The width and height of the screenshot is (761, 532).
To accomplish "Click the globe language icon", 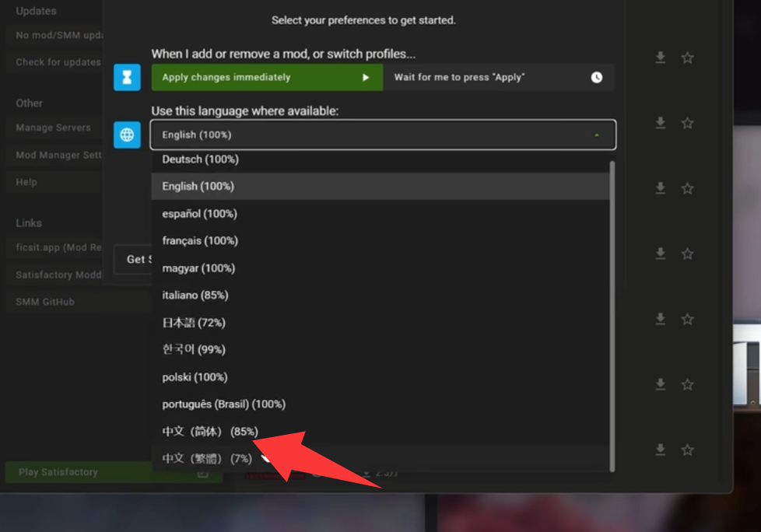I will coord(127,135).
